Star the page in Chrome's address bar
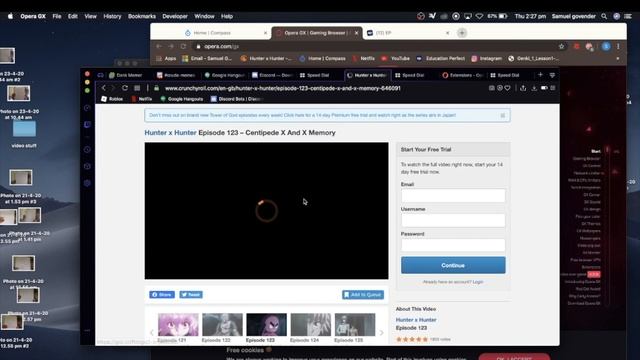This screenshot has height=360, width=640. pyautogui.click(x=562, y=47)
